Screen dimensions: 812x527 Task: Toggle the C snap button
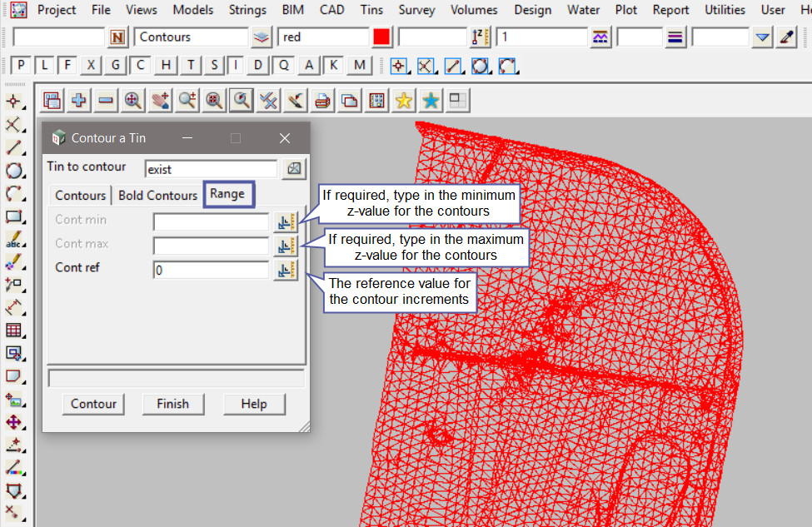(x=139, y=65)
